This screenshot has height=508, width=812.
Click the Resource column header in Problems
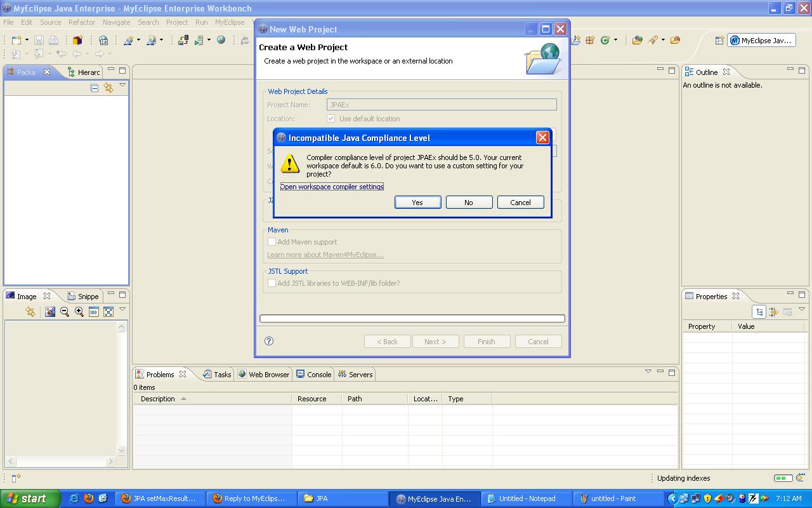coord(317,399)
